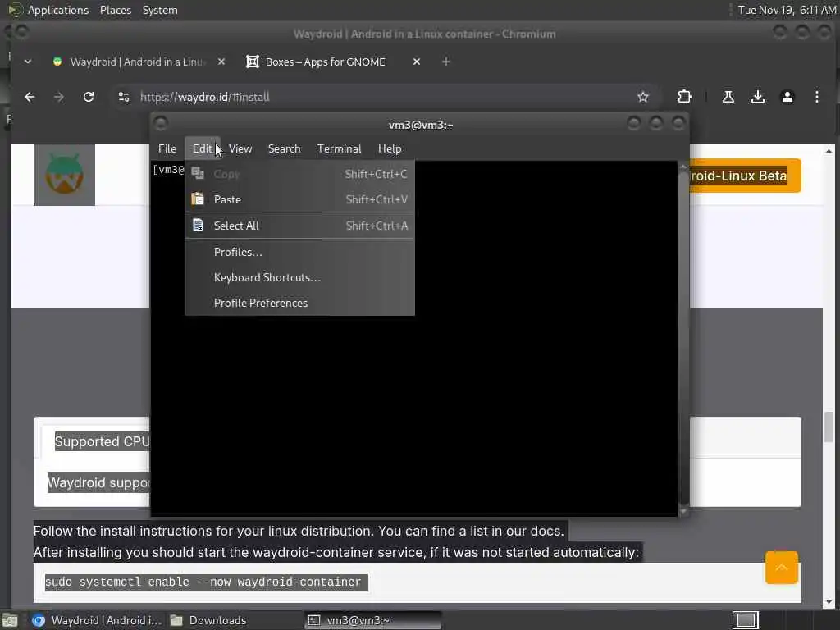Close the terminal Edit menu
The image size is (840, 630).
tap(203, 149)
